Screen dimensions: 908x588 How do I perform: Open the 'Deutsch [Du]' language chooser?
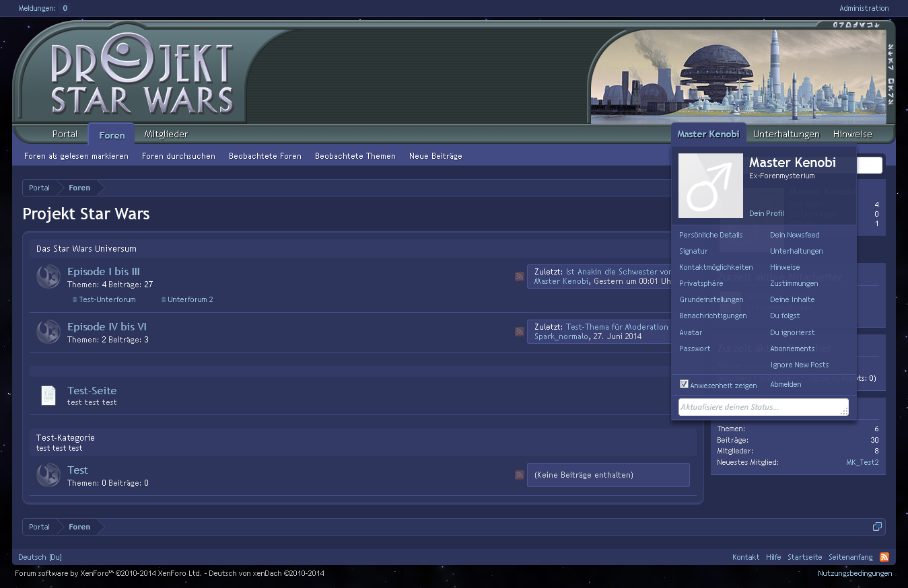pos(40,557)
